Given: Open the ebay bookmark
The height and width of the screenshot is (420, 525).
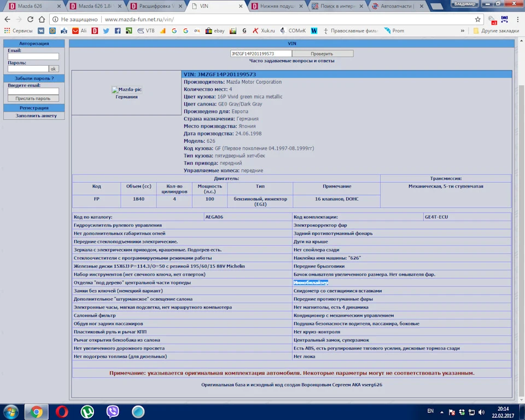Looking at the screenshot, I should [215, 31].
